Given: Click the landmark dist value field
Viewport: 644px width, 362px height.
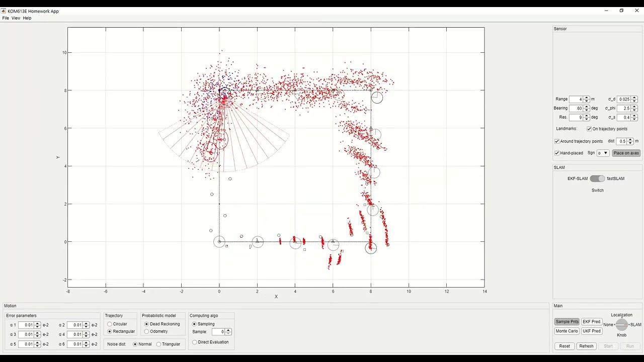Looking at the screenshot, I should point(621,141).
